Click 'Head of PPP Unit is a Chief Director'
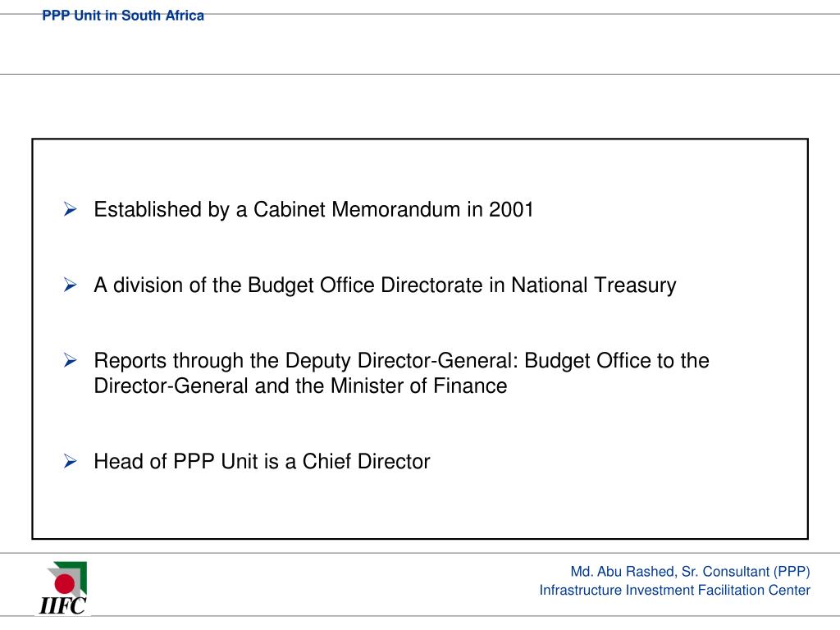The image size is (840, 630). [262, 461]
